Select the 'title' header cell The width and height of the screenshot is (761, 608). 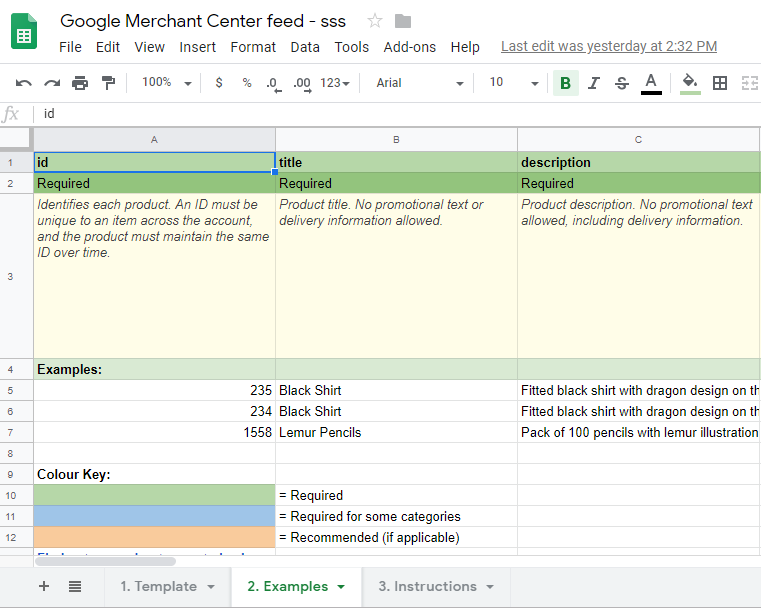(396, 162)
